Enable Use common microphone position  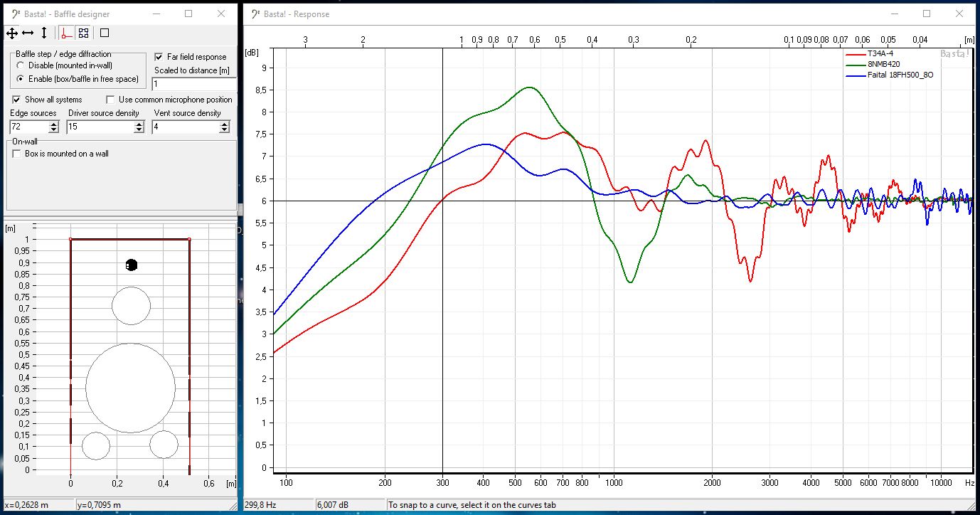(x=110, y=100)
